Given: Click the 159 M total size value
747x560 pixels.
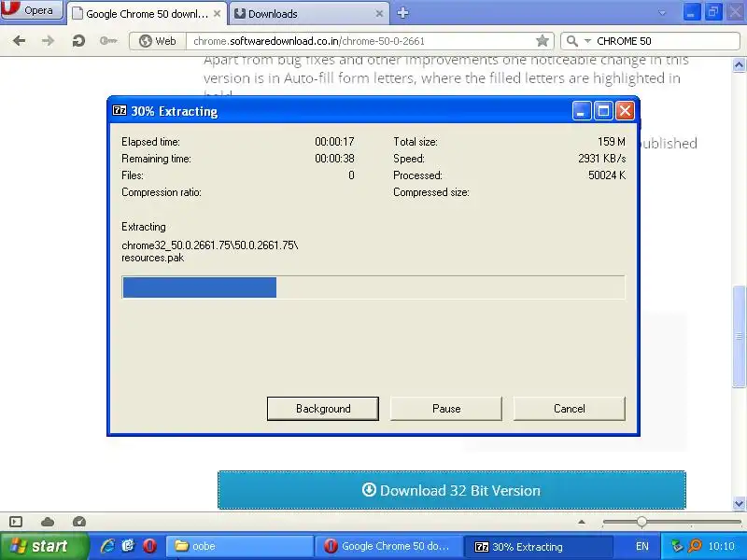Looking at the screenshot, I should pos(612,142).
